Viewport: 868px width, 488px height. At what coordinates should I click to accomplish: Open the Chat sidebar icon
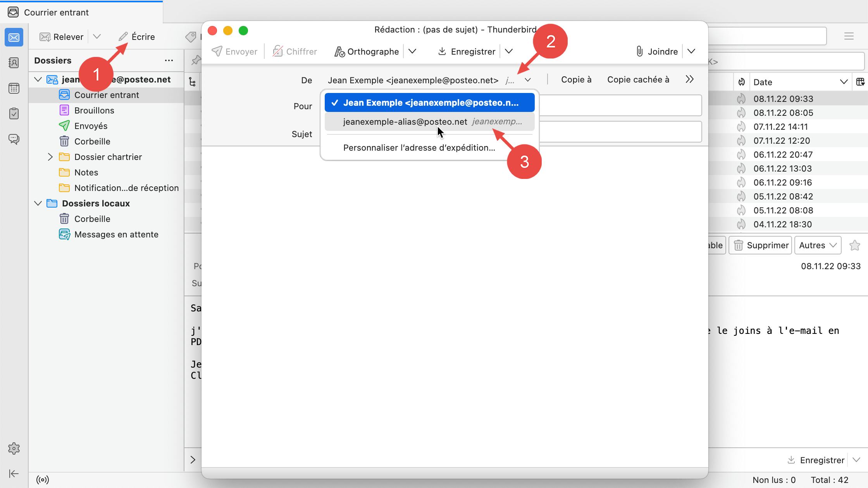pyautogui.click(x=14, y=139)
